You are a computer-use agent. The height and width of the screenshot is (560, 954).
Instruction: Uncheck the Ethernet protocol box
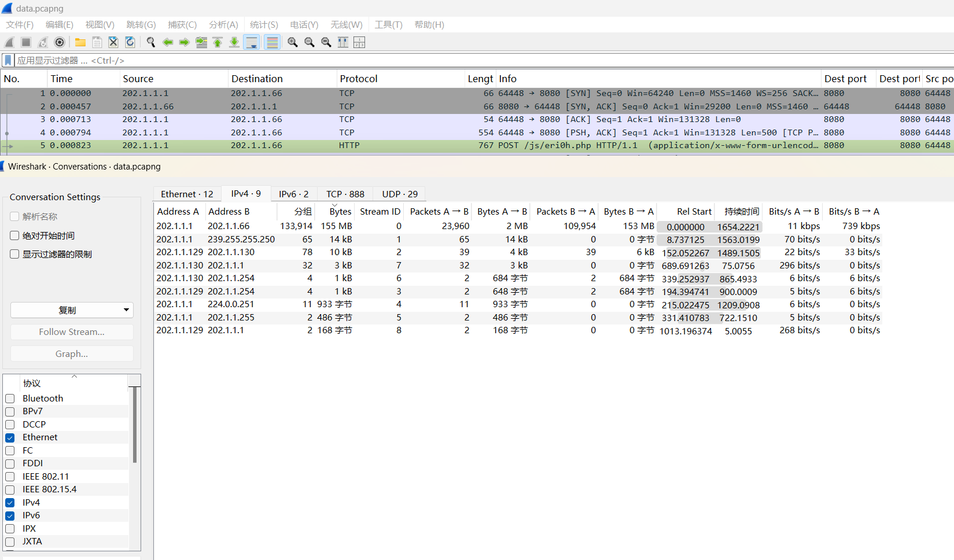10,437
